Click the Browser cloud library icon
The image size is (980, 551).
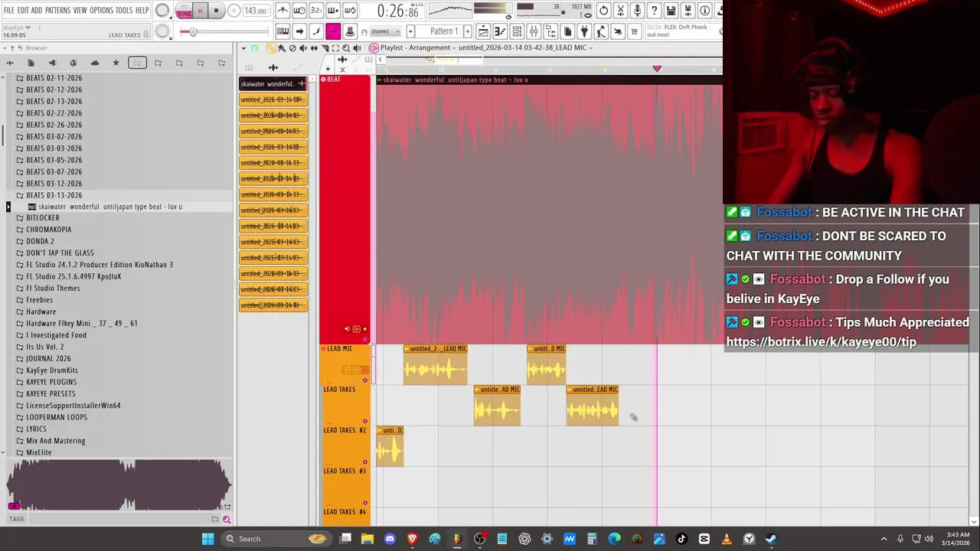95,63
